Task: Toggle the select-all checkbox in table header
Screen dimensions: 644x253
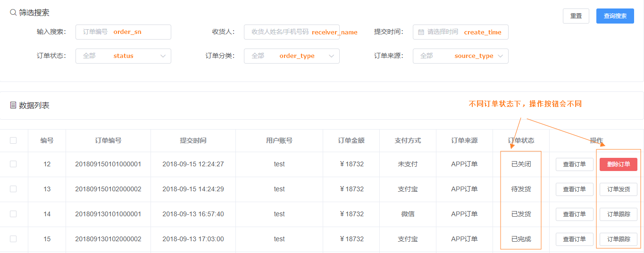Action: 13,140
